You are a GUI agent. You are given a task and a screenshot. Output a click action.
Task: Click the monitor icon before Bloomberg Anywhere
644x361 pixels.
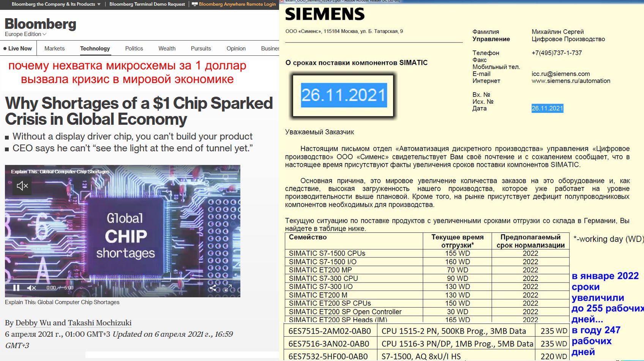pos(195,4)
